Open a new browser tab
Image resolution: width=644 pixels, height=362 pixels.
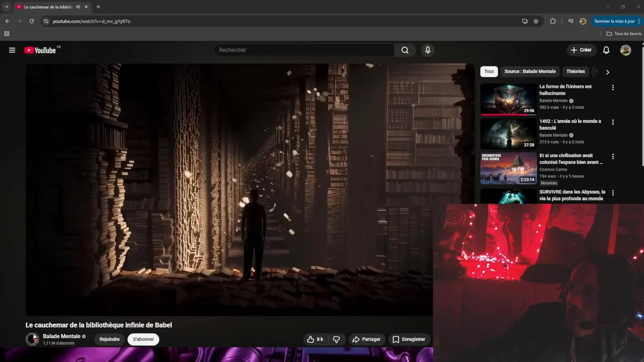tap(98, 7)
